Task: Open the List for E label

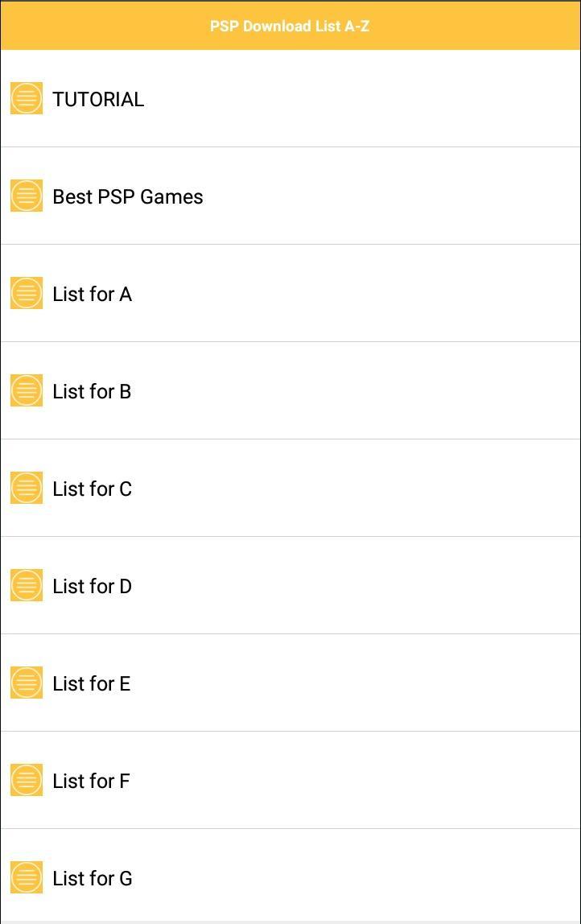Action: point(91,683)
